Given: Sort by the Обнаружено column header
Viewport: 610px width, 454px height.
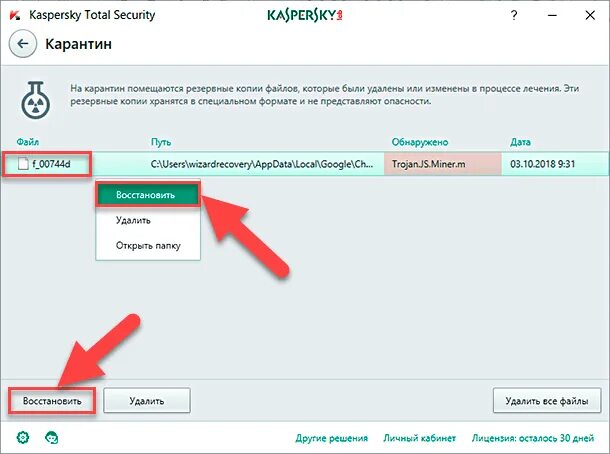Looking at the screenshot, I should point(420,142).
